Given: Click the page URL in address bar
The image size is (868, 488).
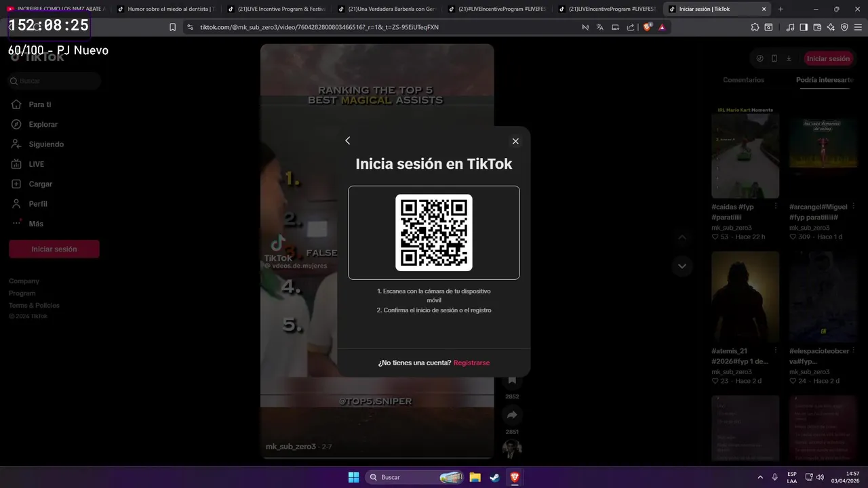Looking at the screenshot, I should coord(319,27).
